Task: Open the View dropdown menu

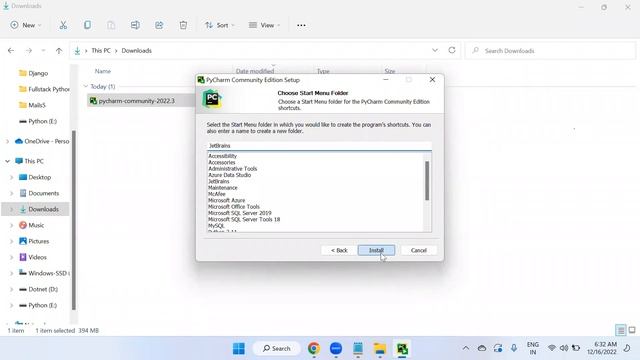Action: pos(264,25)
